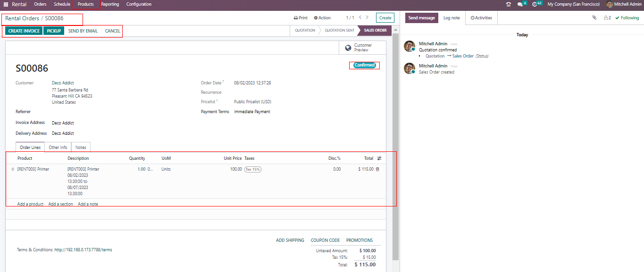Click the Create Invoice button
This screenshot has width=644, height=272.
pos(24,31)
